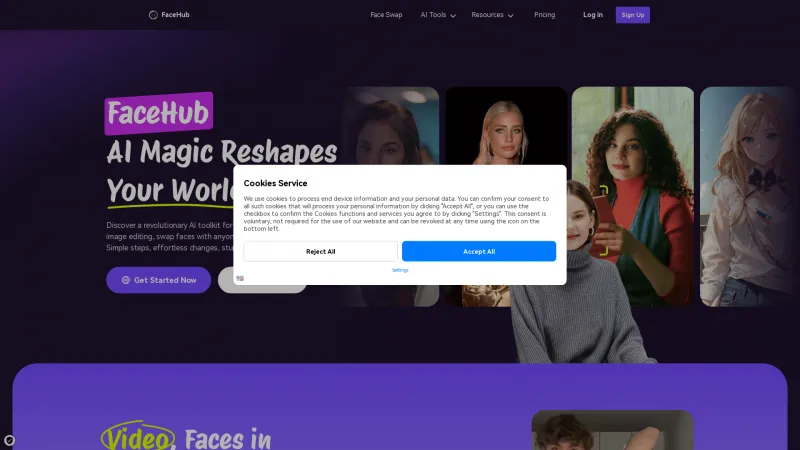The height and width of the screenshot is (450, 800).
Task: Accept all cookies
Action: (x=479, y=251)
